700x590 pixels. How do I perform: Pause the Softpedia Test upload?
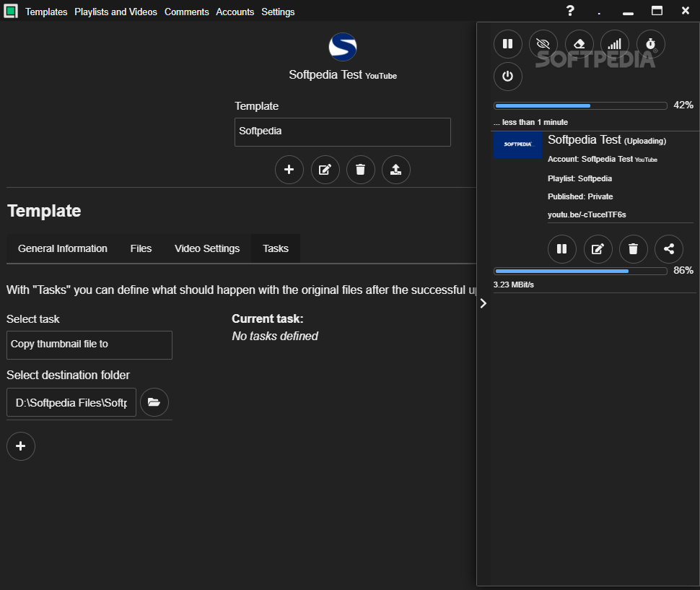[x=562, y=248]
